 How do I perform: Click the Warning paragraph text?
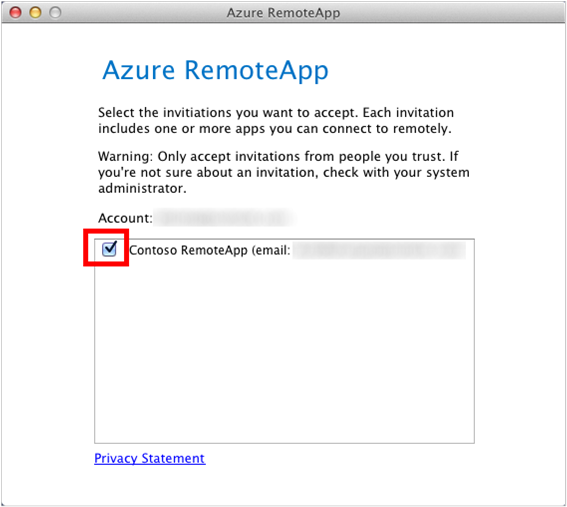coord(284,172)
